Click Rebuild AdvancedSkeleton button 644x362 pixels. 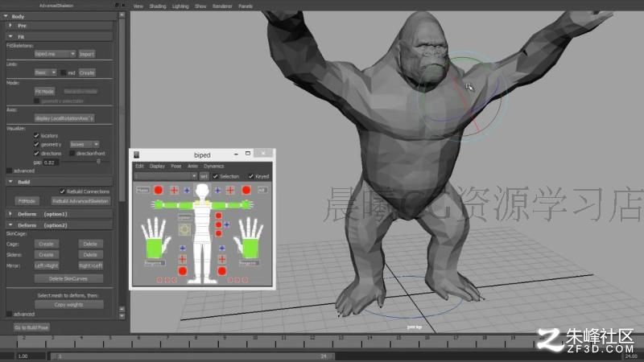tap(80, 201)
